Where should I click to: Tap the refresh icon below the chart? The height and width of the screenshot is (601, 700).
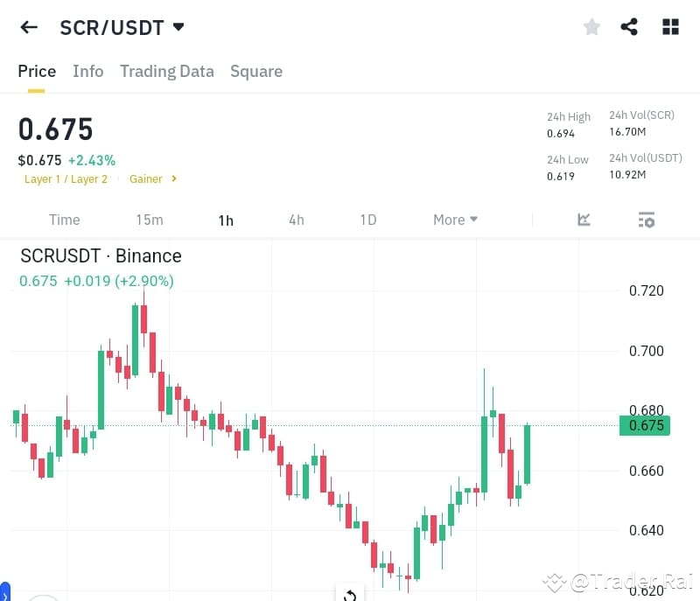(349, 593)
